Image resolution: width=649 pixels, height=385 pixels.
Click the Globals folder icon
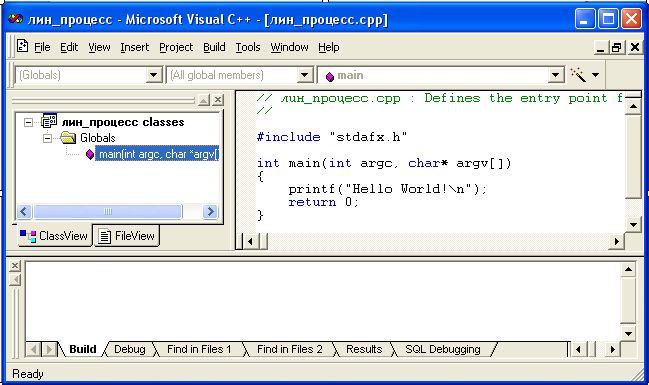[x=67, y=137]
